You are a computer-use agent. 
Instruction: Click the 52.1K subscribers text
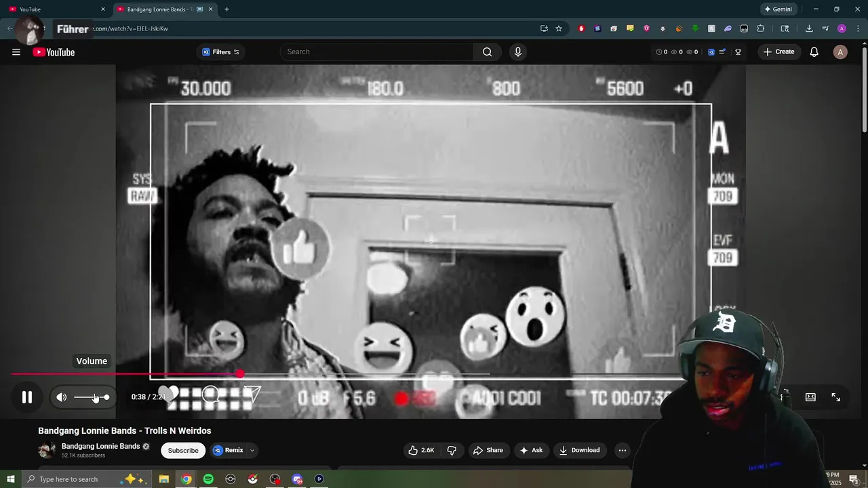coord(83,455)
